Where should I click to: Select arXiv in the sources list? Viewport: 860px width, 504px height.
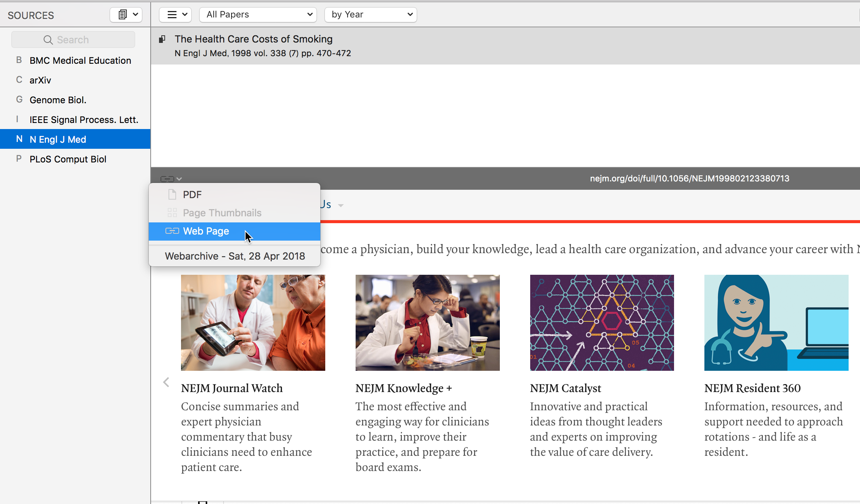tap(40, 80)
